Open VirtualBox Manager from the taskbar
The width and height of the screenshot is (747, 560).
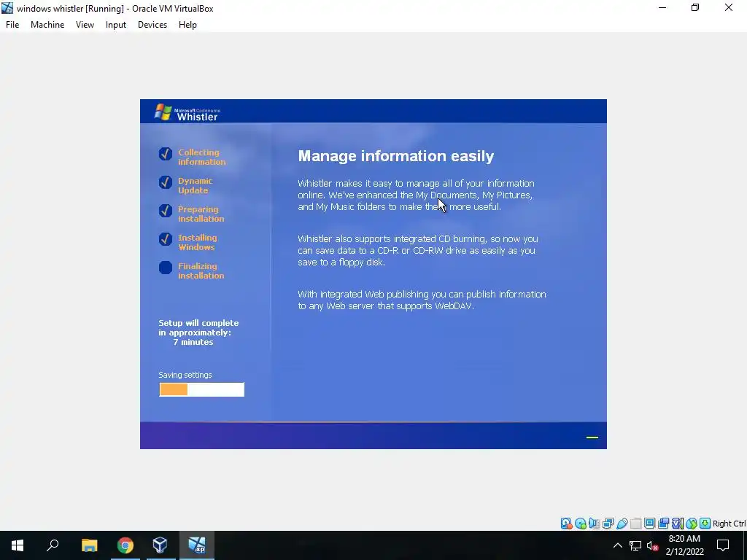[160, 545]
